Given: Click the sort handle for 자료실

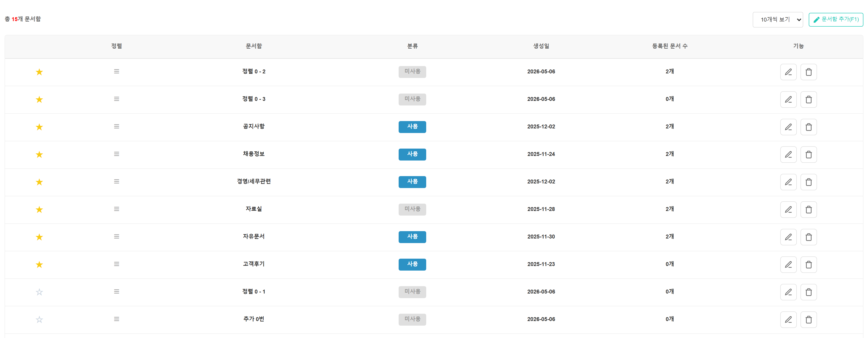Looking at the screenshot, I should click(117, 209).
